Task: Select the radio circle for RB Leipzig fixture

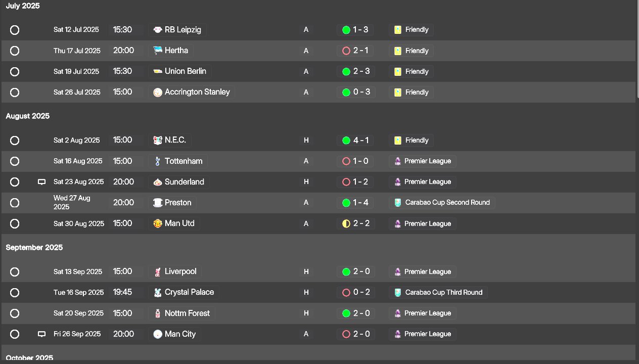Action: pos(15,30)
